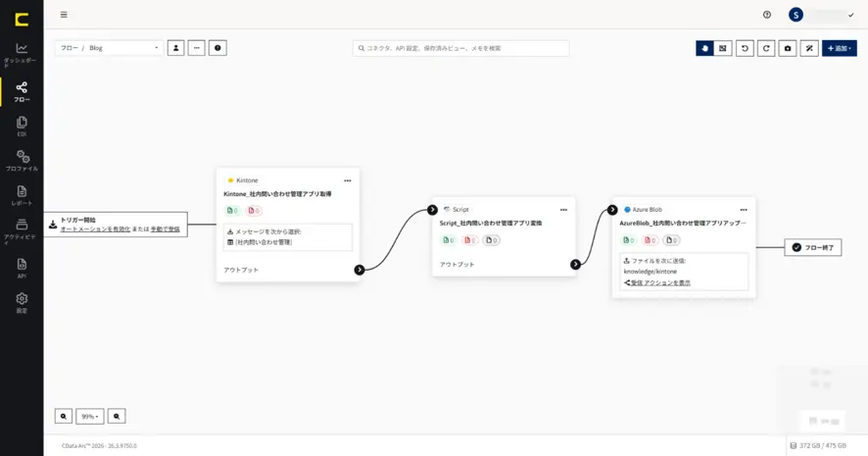Open the flow workspace Blog dropdown
868x456 pixels.
(109, 48)
